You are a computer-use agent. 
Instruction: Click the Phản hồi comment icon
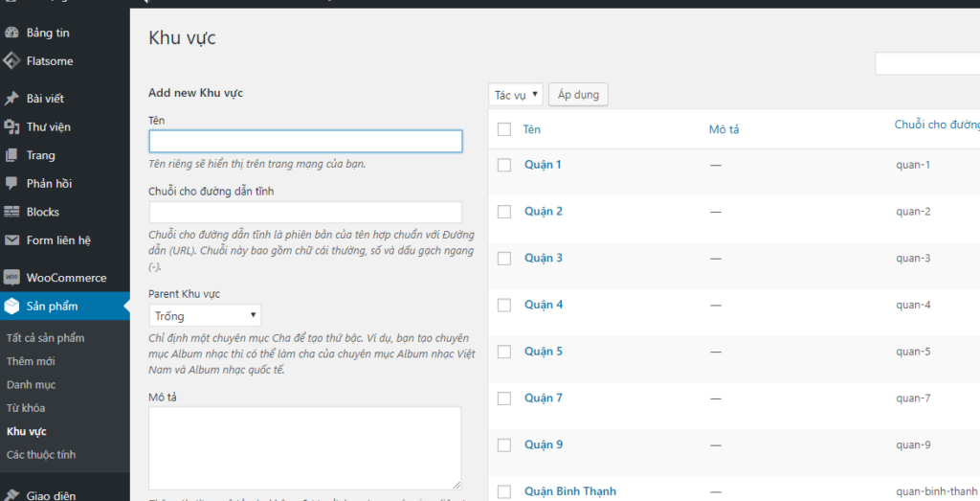(11, 183)
